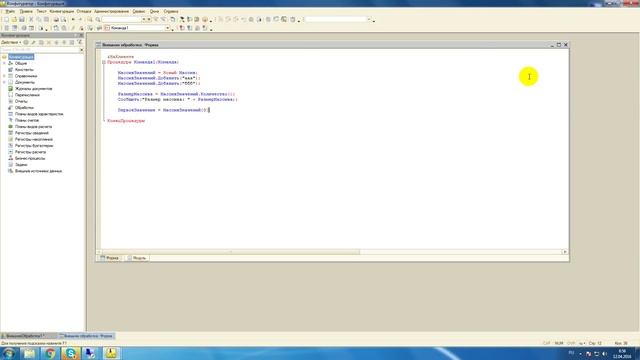The height and width of the screenshot is (360, 640).
Task: Open the Справка menu
Action: pyautogui.click(x=171, y=11)
